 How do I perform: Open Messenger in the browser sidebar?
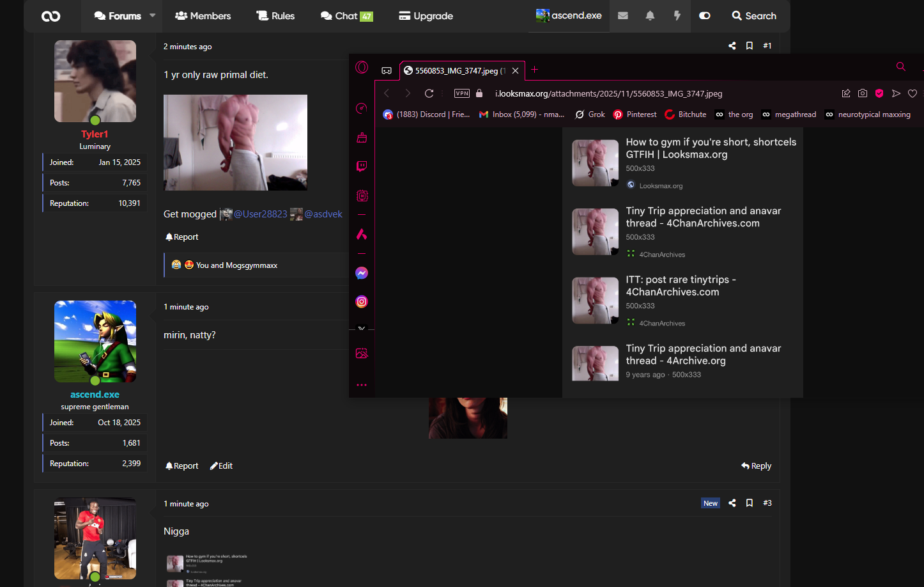pos(362,273)
